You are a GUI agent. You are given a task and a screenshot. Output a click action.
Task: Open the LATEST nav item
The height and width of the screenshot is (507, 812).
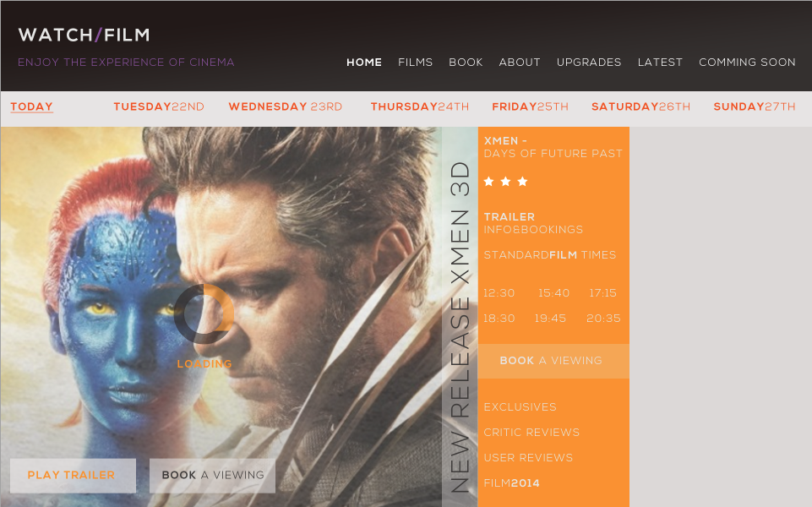point(660,63)
